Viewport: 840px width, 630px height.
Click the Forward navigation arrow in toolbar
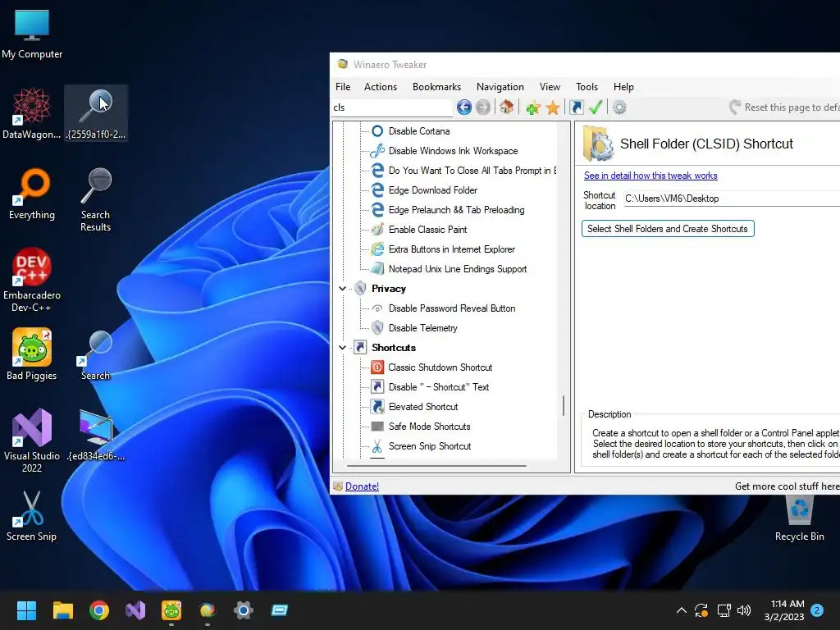pyautogui.click(x=483, y=107)
